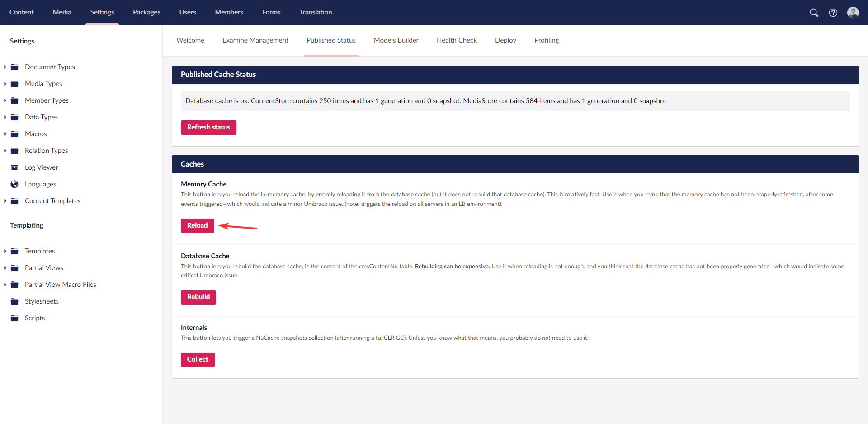Click the Collect button under Internals
The image size is (868, 424).
click(x=198, y=359)
